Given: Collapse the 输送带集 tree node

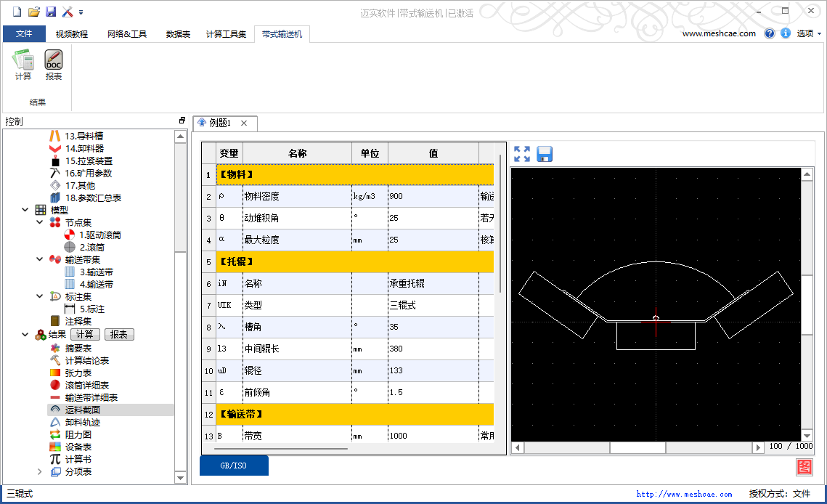Looking at the screenshot, I should [x=39, y=259].
